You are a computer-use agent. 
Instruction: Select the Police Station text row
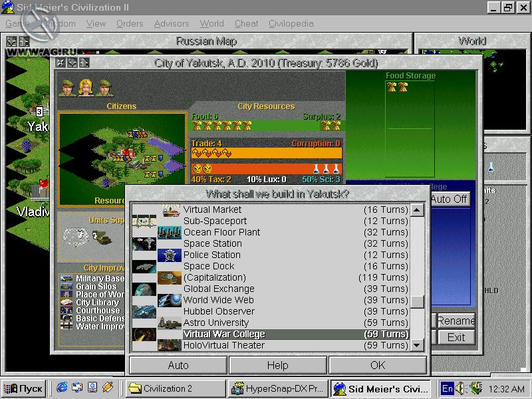tap(296, 255)
